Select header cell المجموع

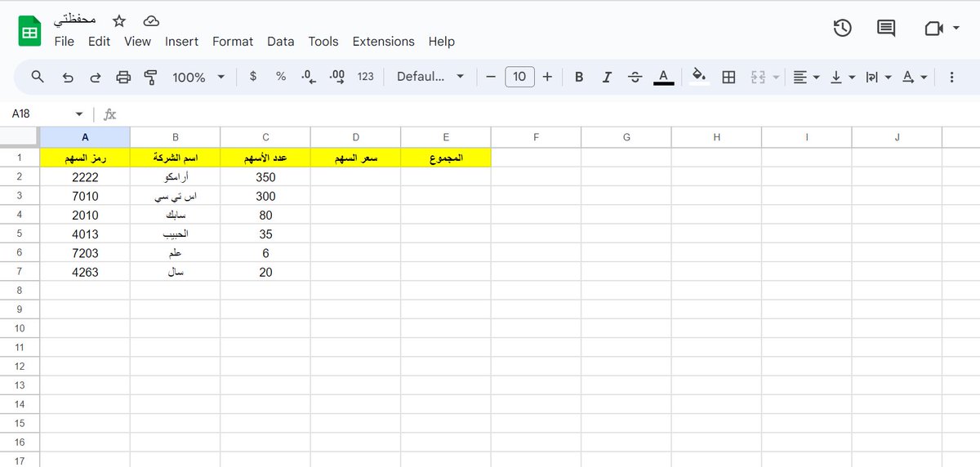point(445,158)
